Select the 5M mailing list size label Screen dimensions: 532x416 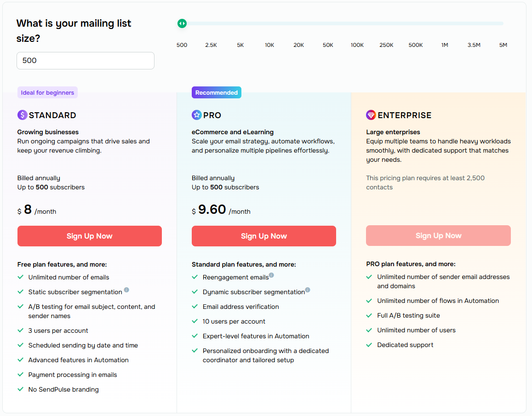503,45
